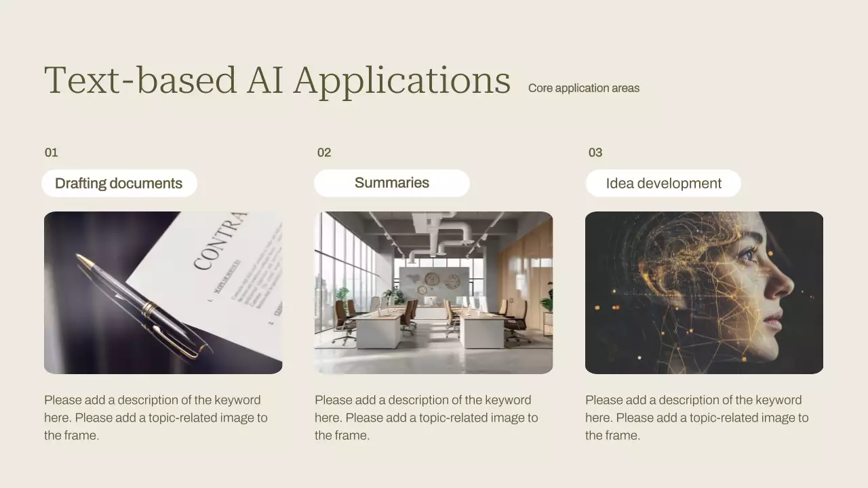
Task: Select the 'Summaries' pill label
Action: 391,183
